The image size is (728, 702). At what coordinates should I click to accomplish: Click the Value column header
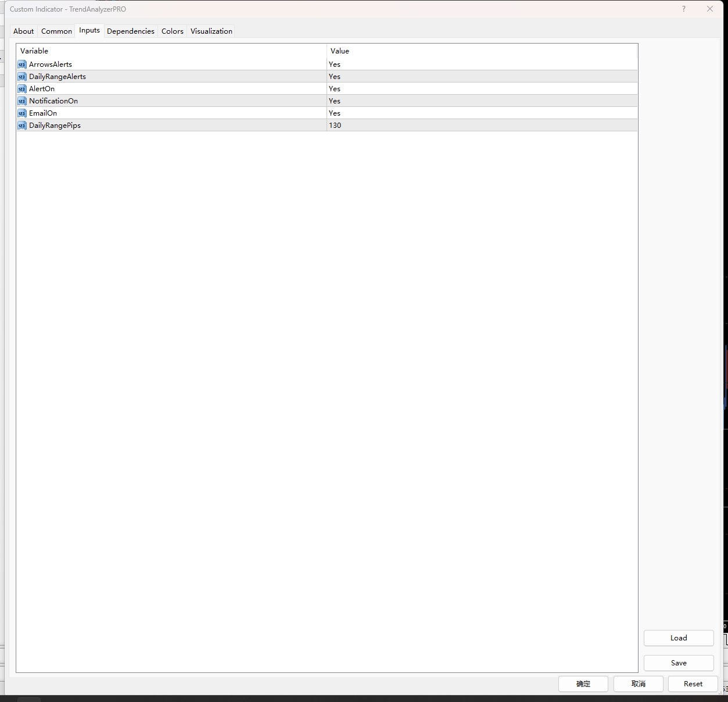482,51
